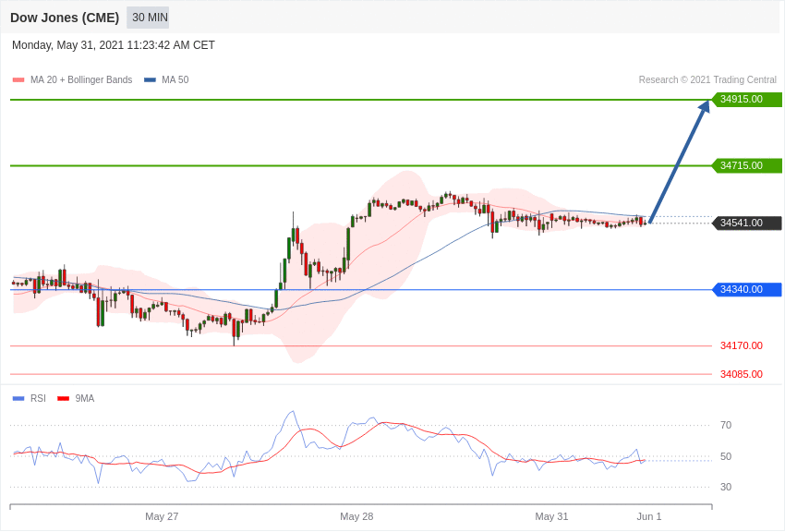Click the Jun 1 date axis label
The width and height of the screenshot is (785, 532).
coord(649,516)
